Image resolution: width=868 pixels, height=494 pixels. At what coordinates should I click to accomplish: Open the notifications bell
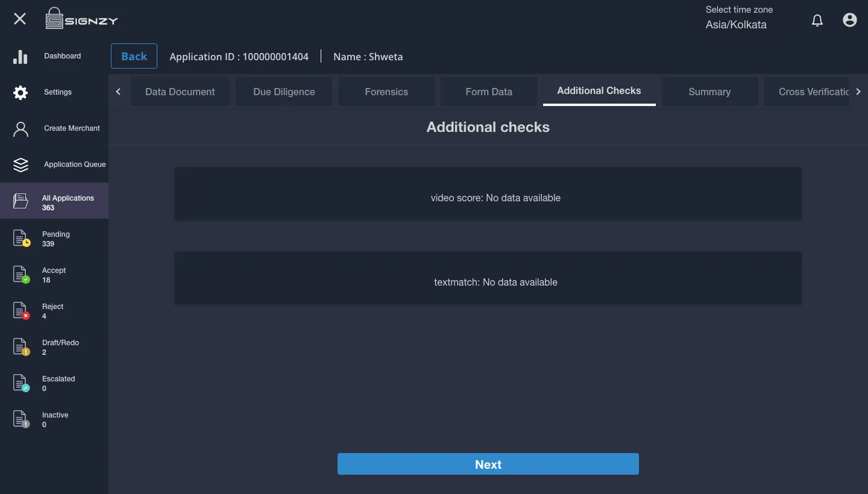pyautogui.click(x=817, y=20)
